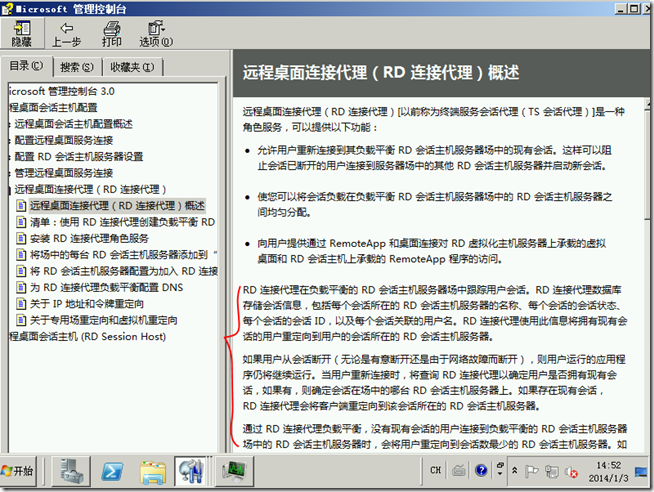Image resolution: width=654 pixels, height=492 pixels.
Task: Switch to the 目录 (Contents) tab
Action: 26,66
